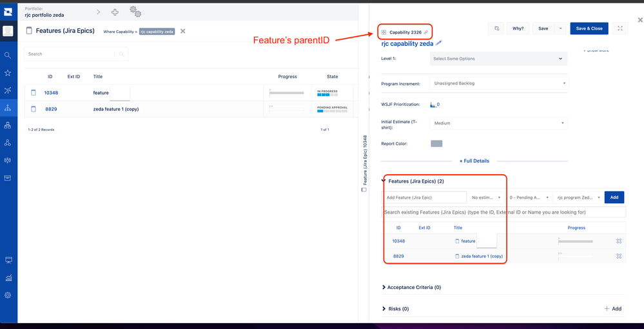Click state indicator Pending Approval for 8829
Screen dimensions: 644x329
pos(332,109)
